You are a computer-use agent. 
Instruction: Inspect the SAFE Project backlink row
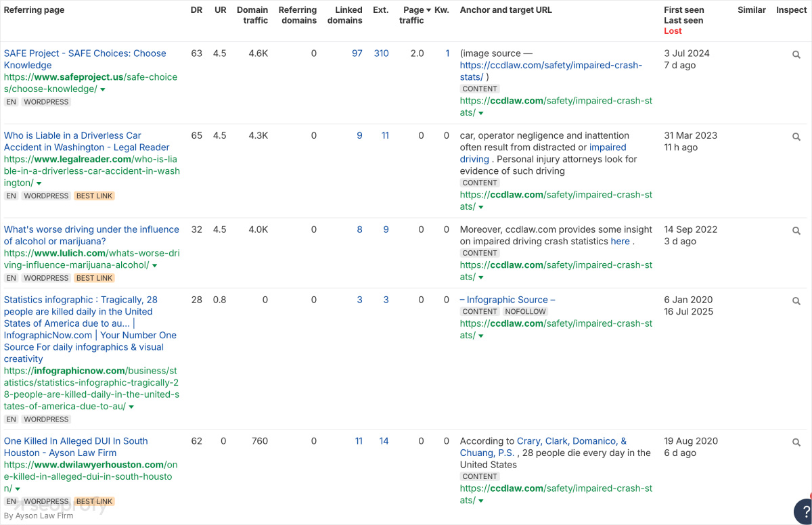coord(796,55)
